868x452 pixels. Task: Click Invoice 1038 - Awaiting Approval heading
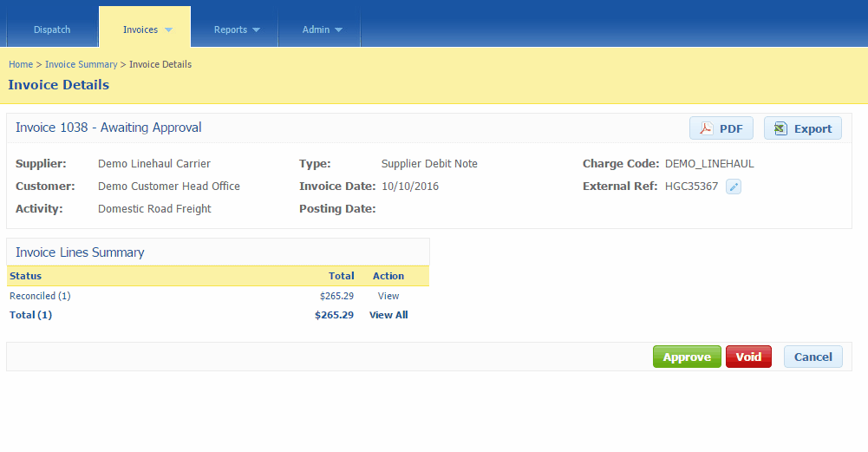click(x=108, y=128)
